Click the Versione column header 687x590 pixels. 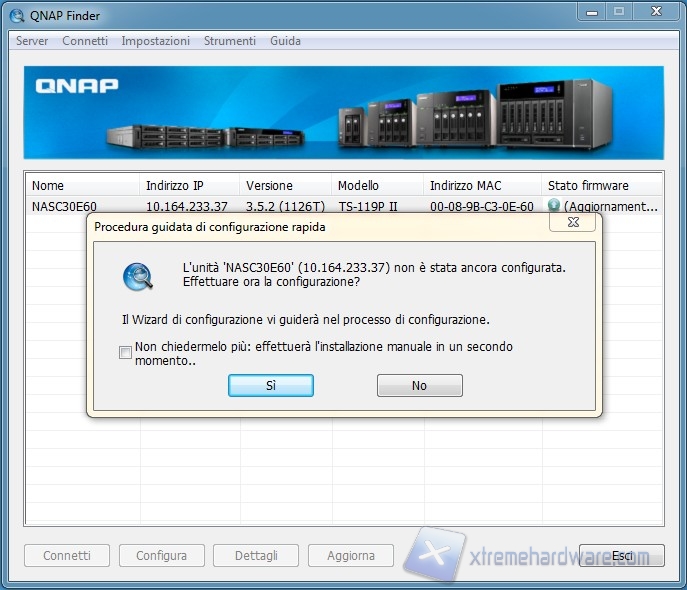285,185
